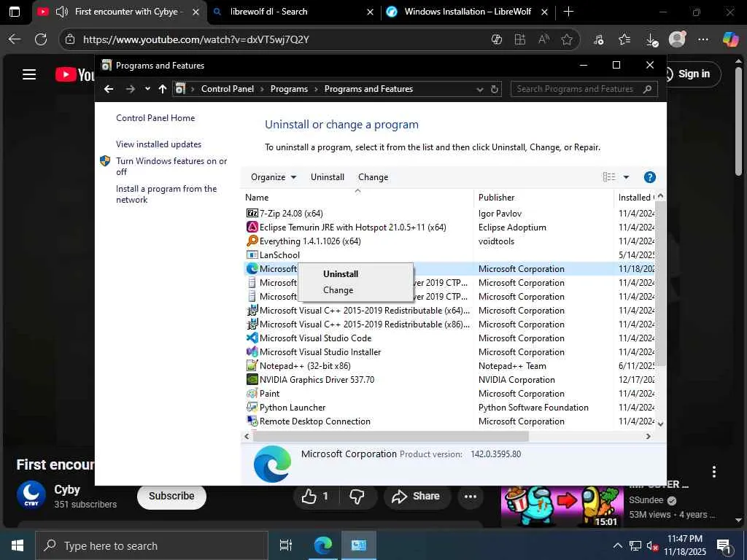Open recent locations dropdown next to forward arrow
Image resolution: width=747 pixels, height=560 pixels.
point(147,88)
